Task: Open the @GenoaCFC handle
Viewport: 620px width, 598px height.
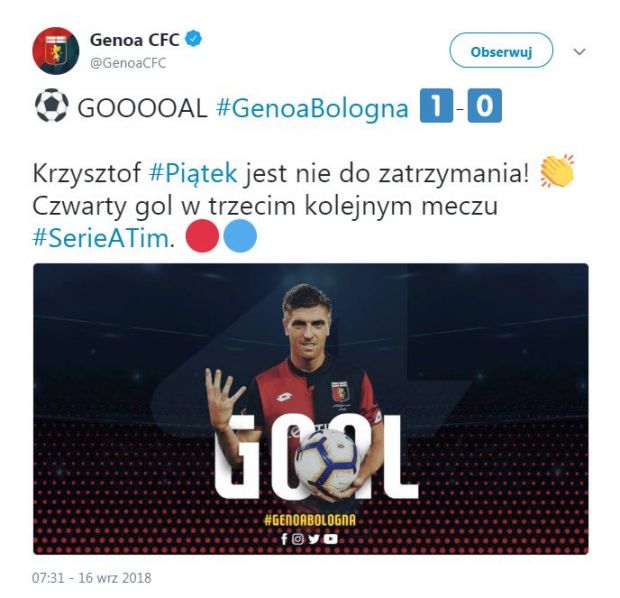Action: coord(128,63)
